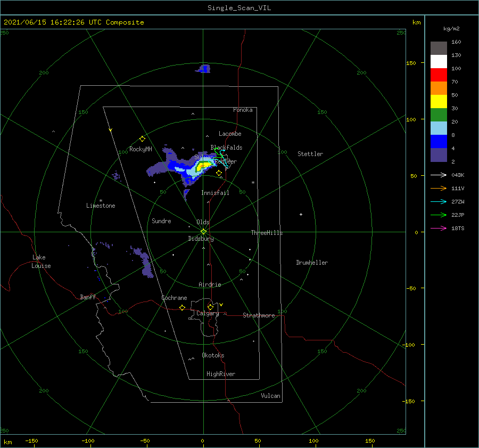Click the Calgary label
The height and width of the screenshot is (448, 479).
click(208, 313)
